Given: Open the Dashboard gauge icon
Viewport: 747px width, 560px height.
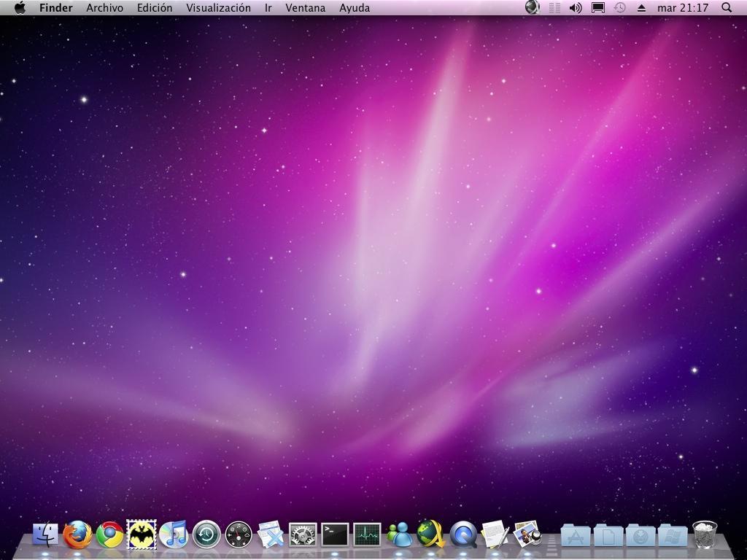Looking at the screenshot, I should tap(239, 534).
